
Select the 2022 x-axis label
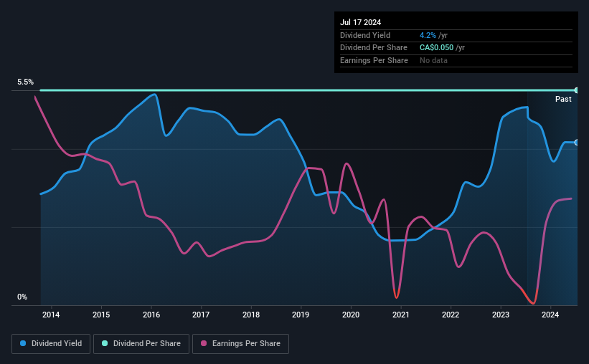(451, 315)
